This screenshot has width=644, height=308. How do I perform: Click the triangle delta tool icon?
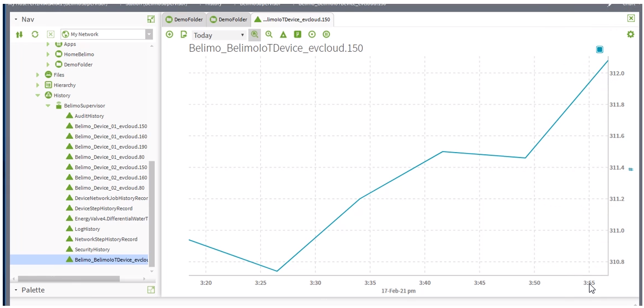pos(283,34)
